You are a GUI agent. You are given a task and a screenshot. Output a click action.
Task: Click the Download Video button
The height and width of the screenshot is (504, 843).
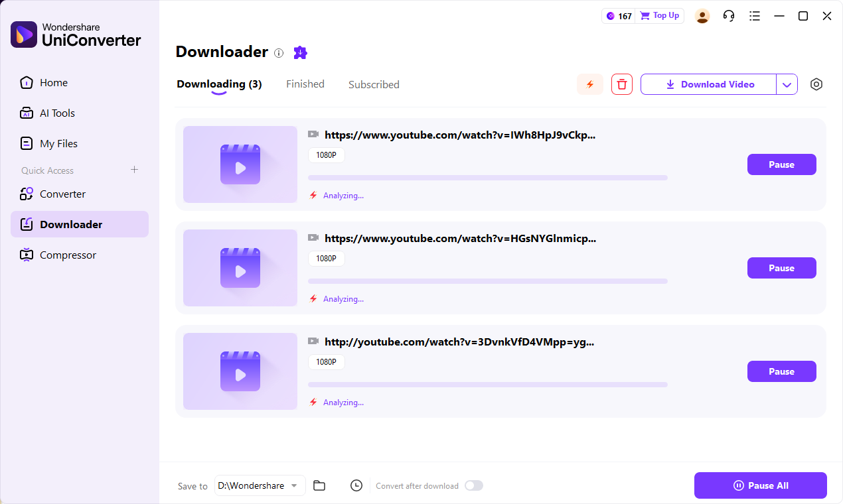click(x=709, y=84)
